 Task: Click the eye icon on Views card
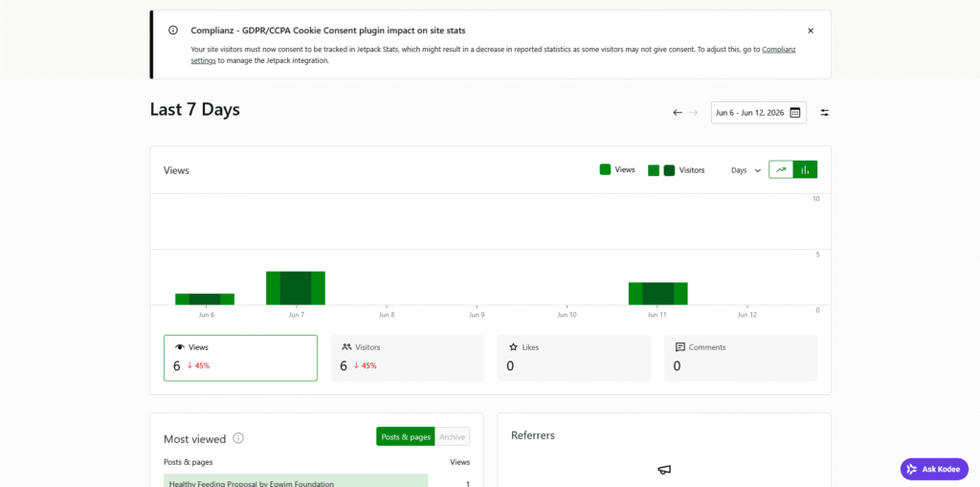[179, 347]
